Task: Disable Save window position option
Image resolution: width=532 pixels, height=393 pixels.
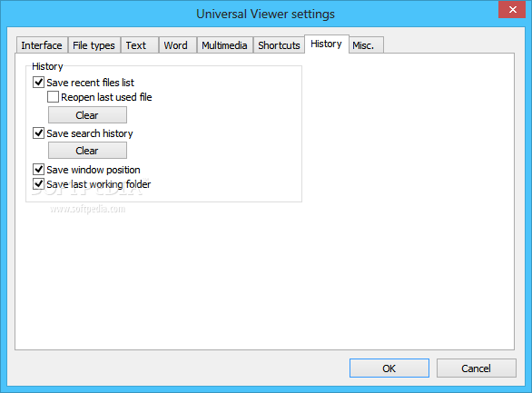Action: point(39,169)
